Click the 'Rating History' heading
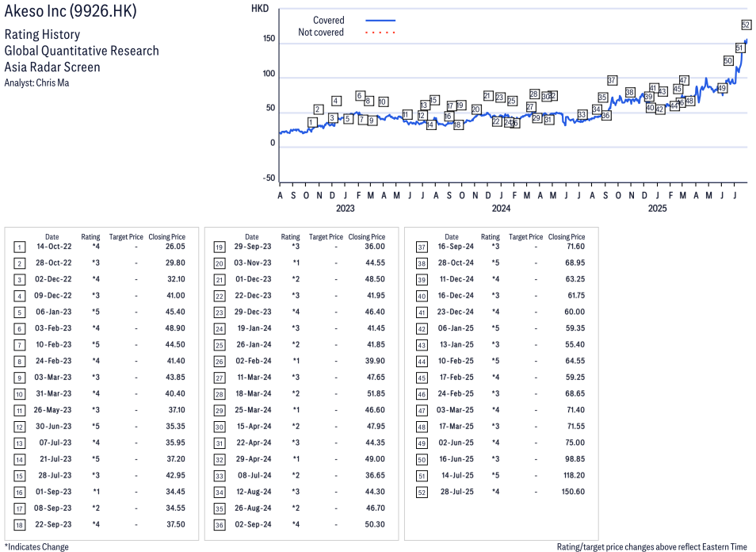756x552 pixels. 43,34
